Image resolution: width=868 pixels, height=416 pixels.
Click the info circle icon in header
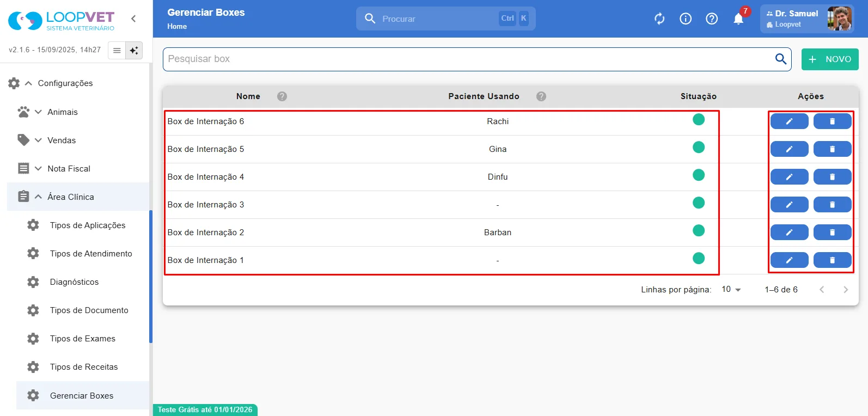coord(686,19)
